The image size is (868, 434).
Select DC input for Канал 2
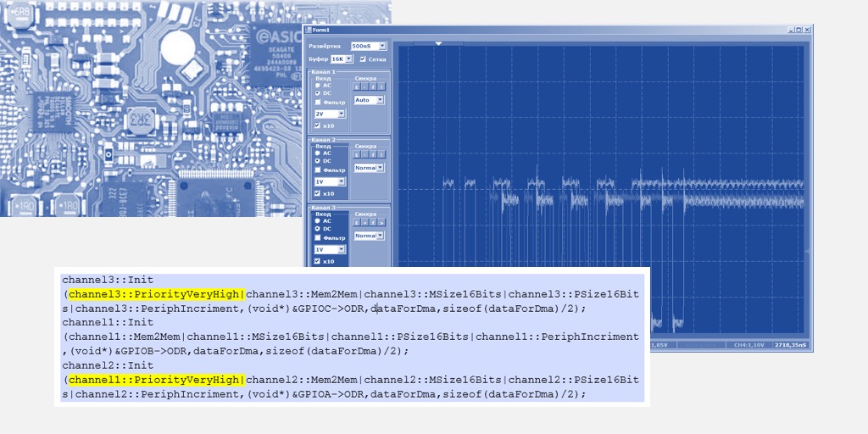click(317, 160)
